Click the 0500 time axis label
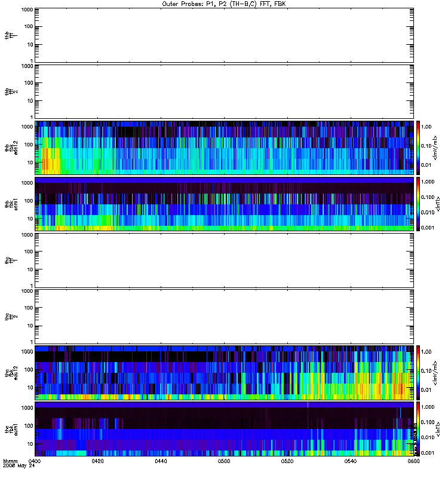This screenshot has height=478, width=448. coord(224,461)
